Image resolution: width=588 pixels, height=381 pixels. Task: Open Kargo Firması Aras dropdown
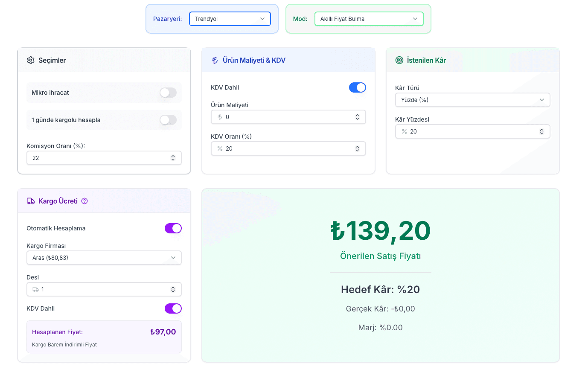click(x=104, y=258)
